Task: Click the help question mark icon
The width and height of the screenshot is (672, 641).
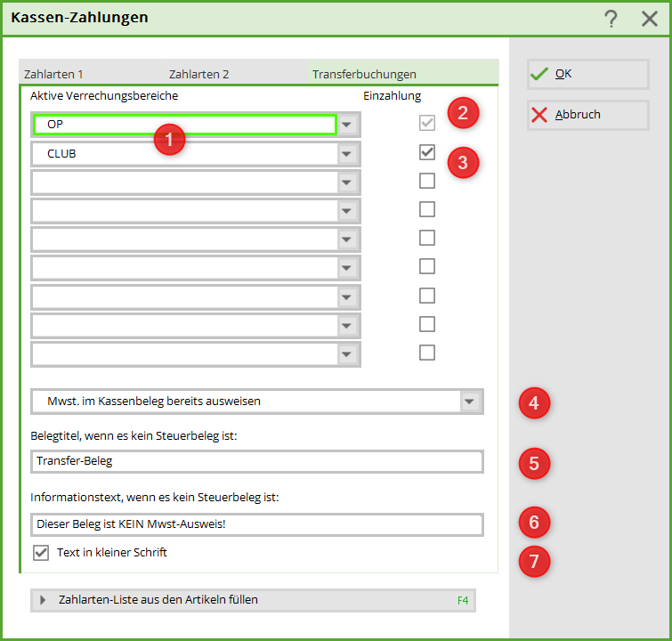Action: click(611, 19)
